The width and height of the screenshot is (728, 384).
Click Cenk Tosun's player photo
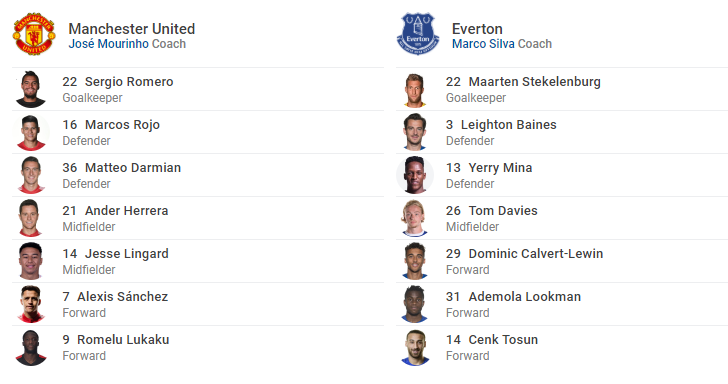tap(415, 347)
